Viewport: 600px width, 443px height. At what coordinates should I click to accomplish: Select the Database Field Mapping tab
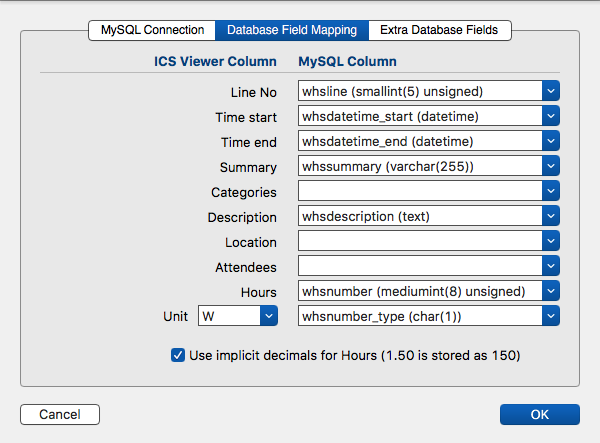coord(292,30)
